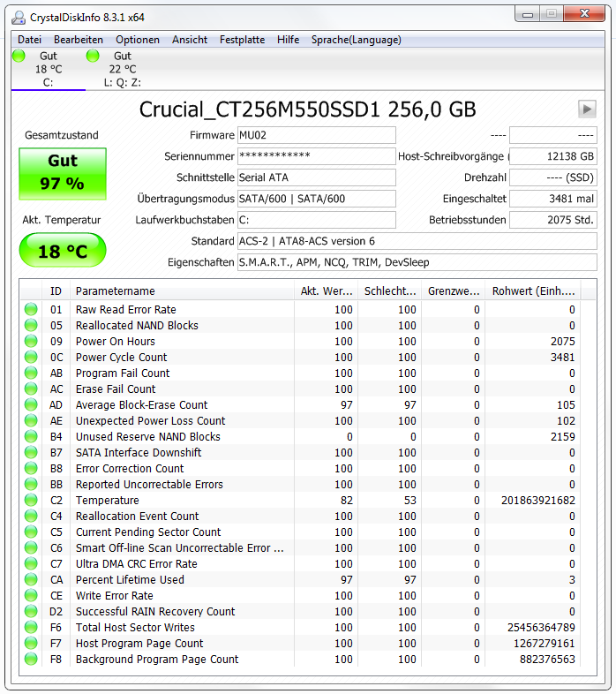Click status icon for Background Program Page Count

tap(31, 659)
